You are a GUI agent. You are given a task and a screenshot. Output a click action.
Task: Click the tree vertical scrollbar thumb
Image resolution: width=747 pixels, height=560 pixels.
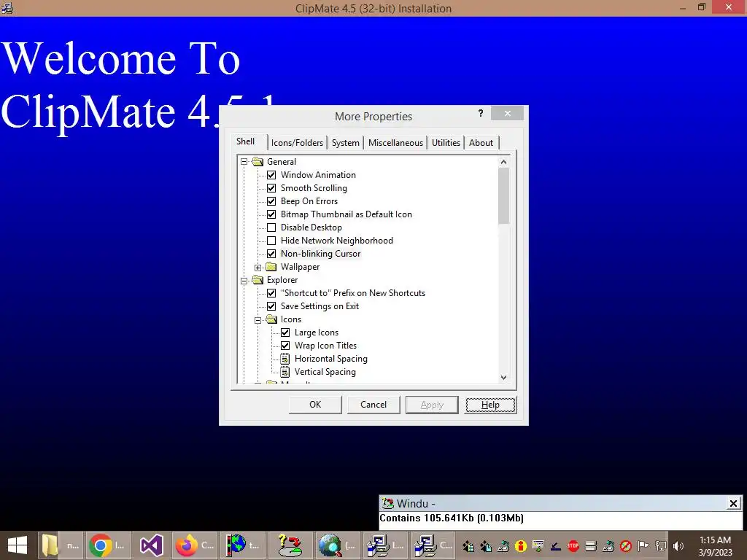503,195
